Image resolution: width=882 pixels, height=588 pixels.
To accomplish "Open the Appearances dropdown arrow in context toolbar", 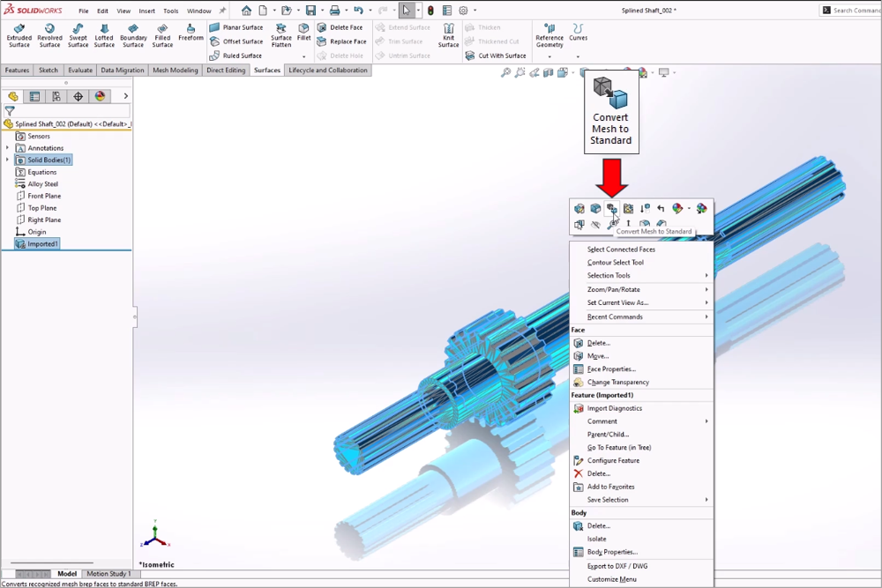I will click(x=689, y=209).
